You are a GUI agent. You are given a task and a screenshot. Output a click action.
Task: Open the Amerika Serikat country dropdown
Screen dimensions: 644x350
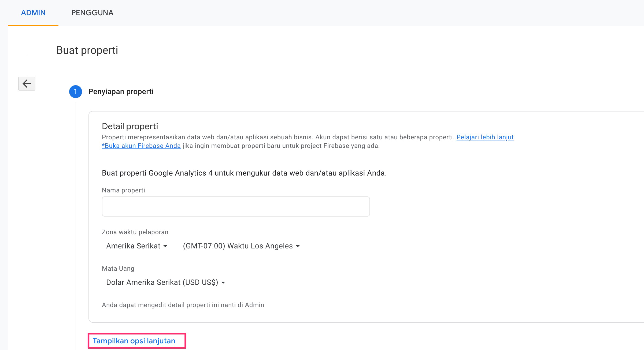pyautogui.click(x=137, y=246)
